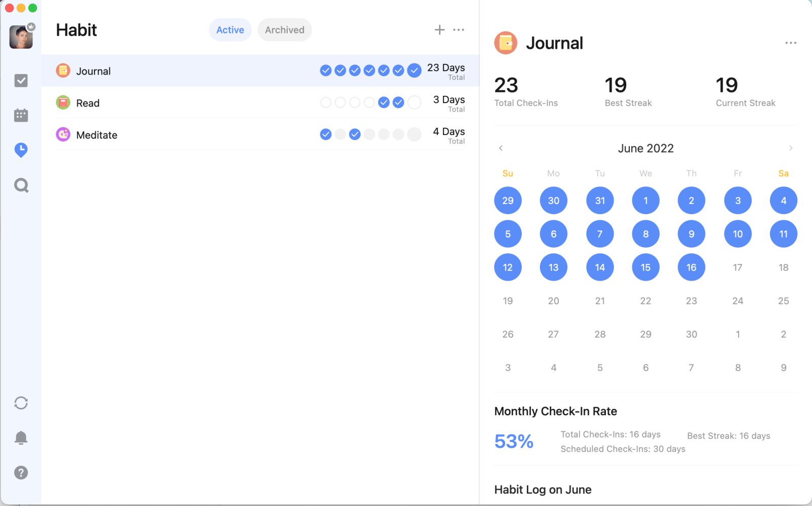Open Notifications bell icon
This screenshot has height=506, width=812.
pyautogui.click(x=21, y=437)
